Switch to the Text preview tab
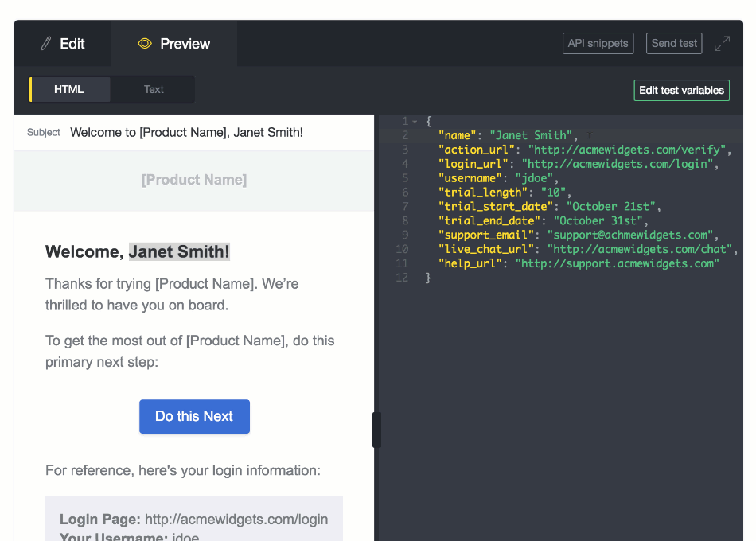The height and width of the screenshot is (541, 756). (153, 89)
